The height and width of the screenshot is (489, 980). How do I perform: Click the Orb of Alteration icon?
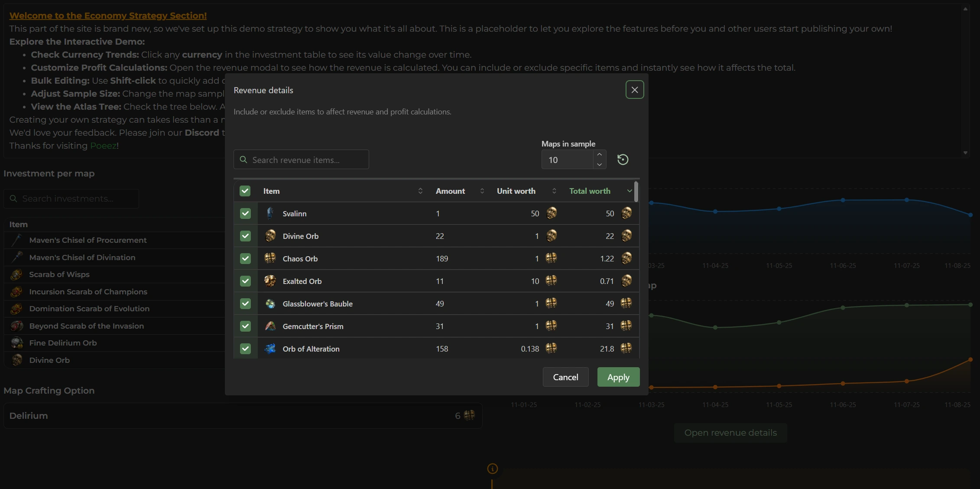270,349
